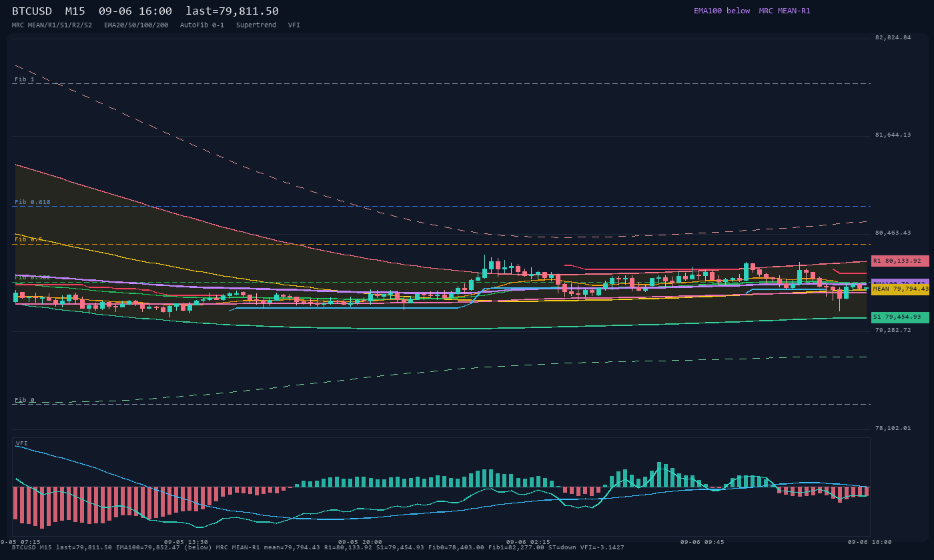The height and width of the screenshot is (560, 934).
Task: Click the purple EMA100 price tag
Action: coord(900,281)
